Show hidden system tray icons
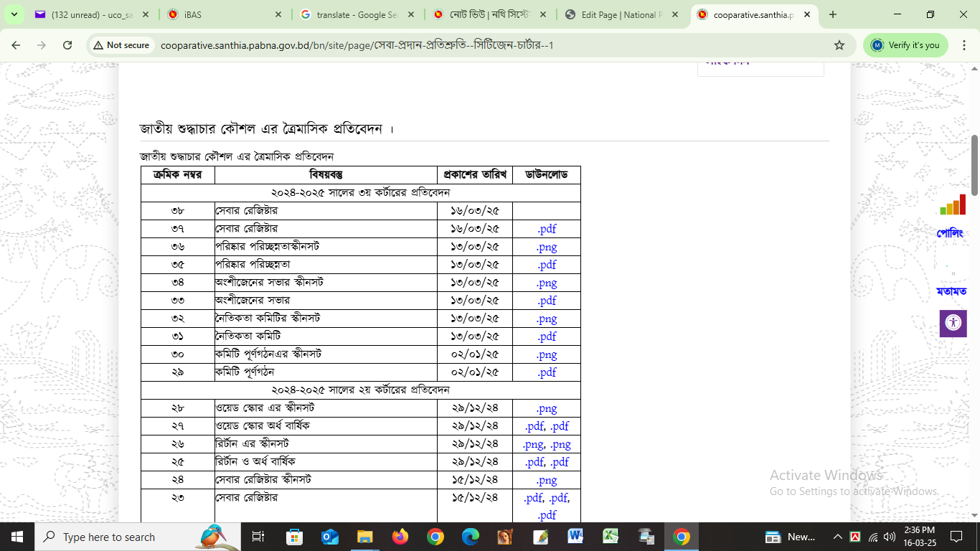The height and width of the screenshot is (551, 980). click(x=837, y=537)
